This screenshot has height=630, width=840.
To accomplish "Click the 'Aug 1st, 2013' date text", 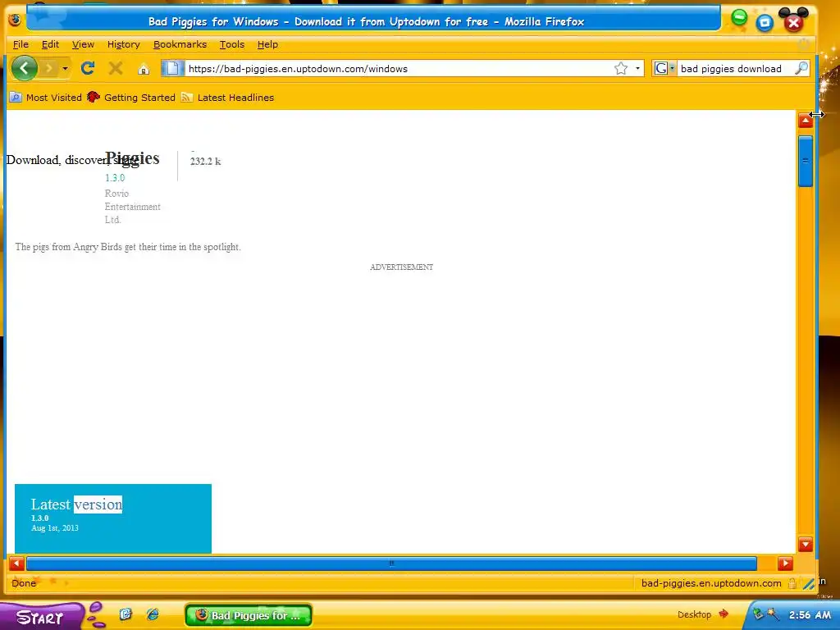I will tap(55, 528).
